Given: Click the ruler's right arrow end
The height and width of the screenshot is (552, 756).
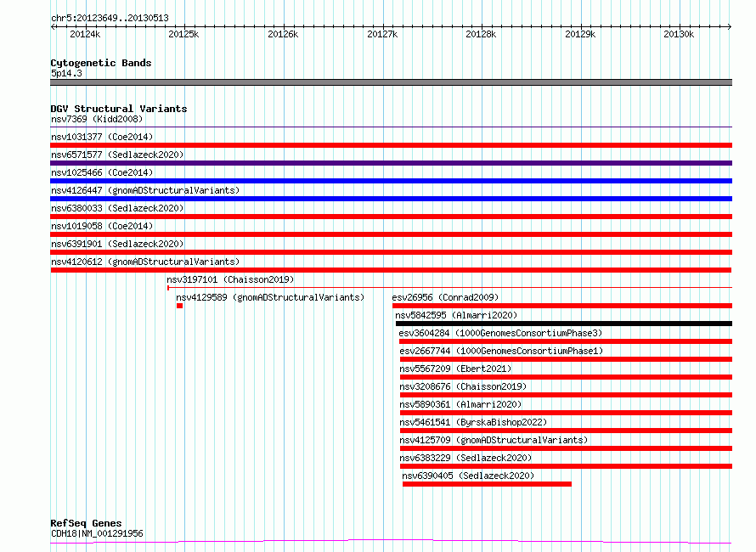Looking at the screenshot, I should 730,27.
